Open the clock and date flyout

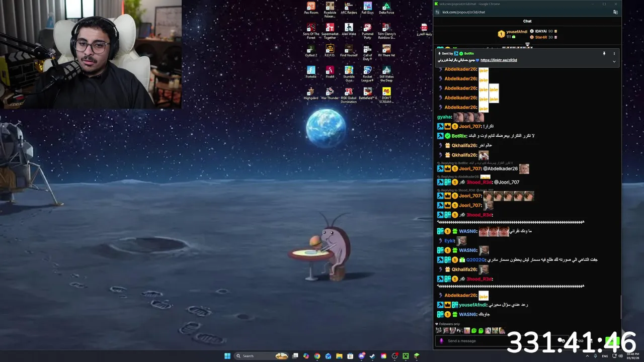coord(632,356)
